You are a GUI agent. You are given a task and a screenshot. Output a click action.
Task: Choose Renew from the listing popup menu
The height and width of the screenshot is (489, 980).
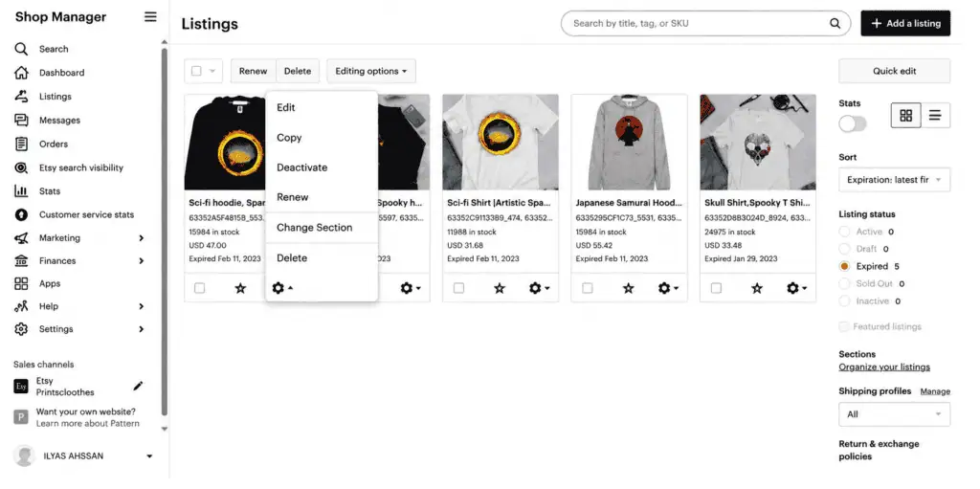322,197
